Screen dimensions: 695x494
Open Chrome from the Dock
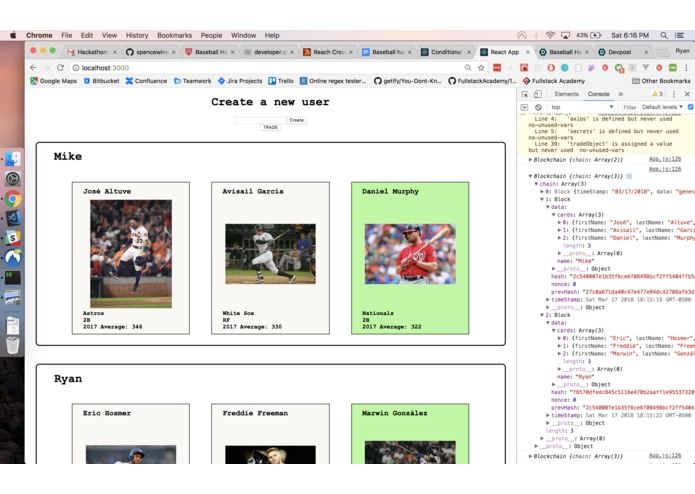click(x=12, y=199)
